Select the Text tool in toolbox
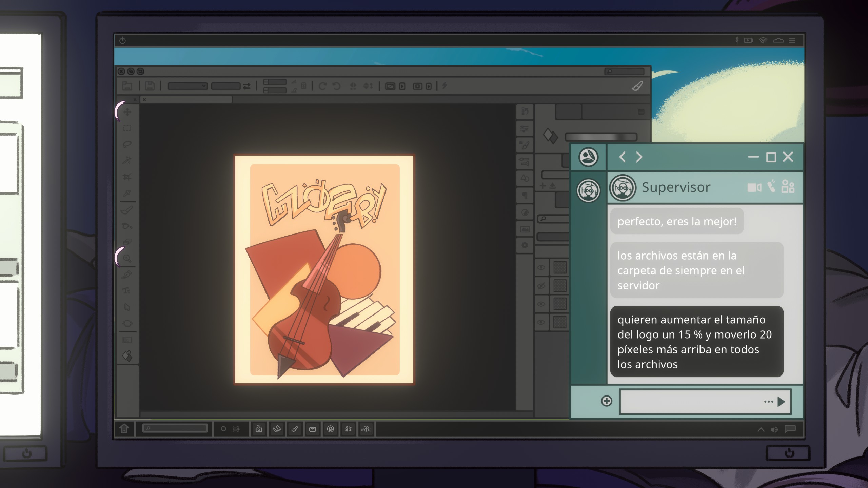Image resolution: width=868 pixels, height=488 pixels. [x=126, y=290]
